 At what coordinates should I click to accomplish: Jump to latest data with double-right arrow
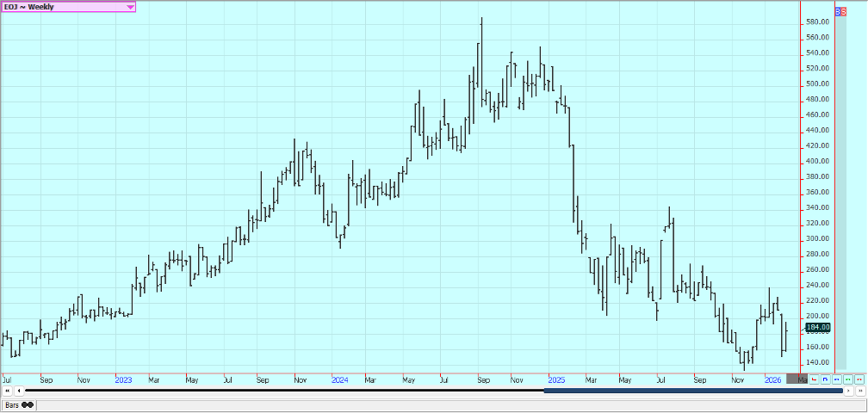(x=859, y=391)
